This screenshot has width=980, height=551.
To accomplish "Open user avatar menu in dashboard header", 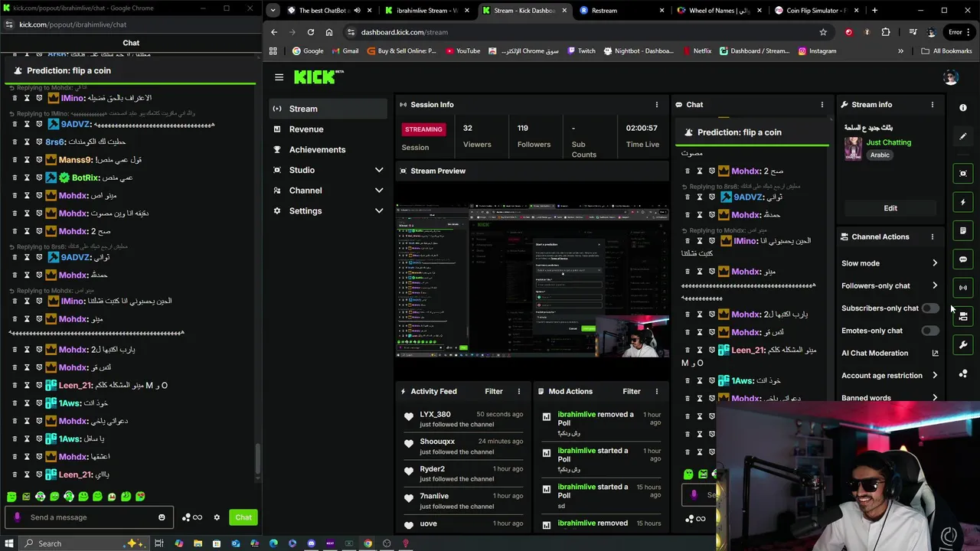I will click(951, 77).
